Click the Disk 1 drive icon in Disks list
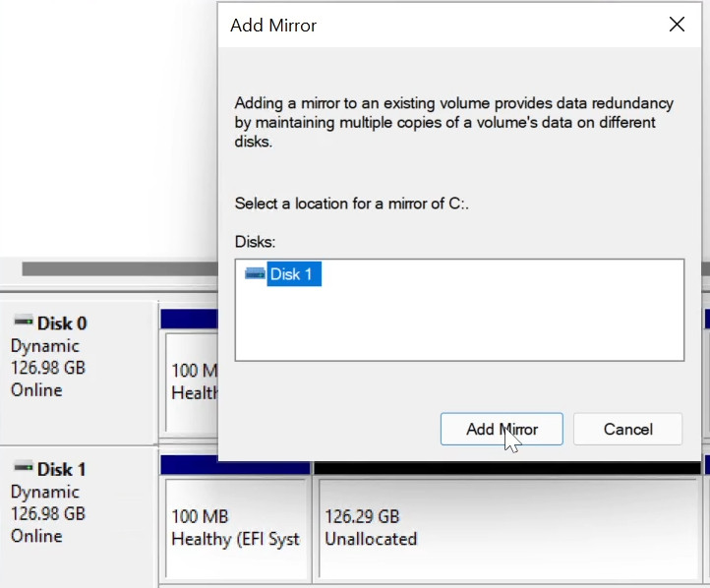The height and width of the screenshot is (588, 710). 255,274
